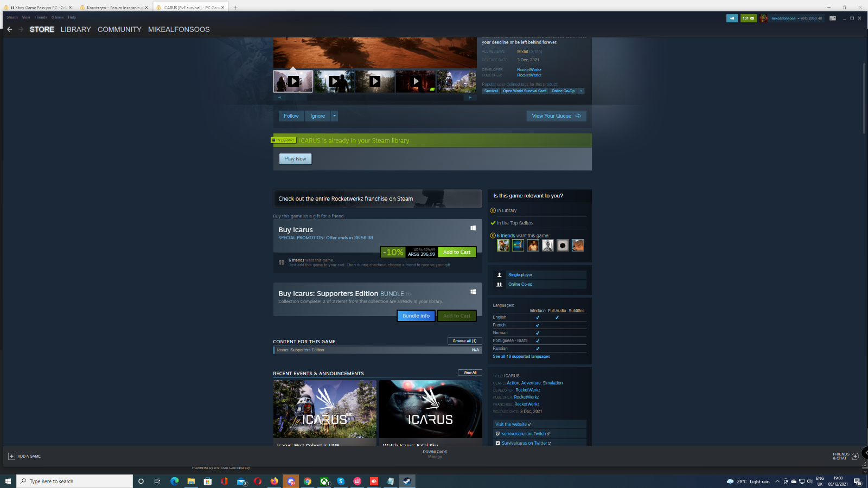The image size is (868, 488).
Task: Play the second video thumbnail
Action: [x=334, y=81]
